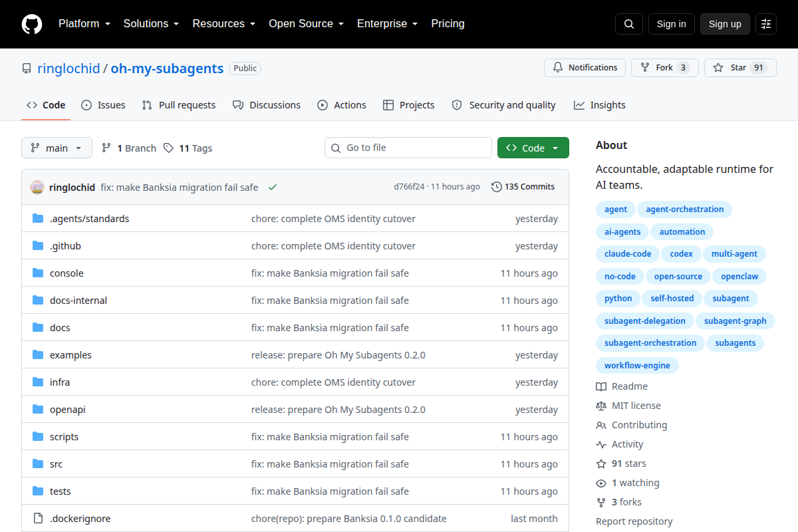Click the Sign in button
Screen dimensions: 798x532
click(672, 24)
